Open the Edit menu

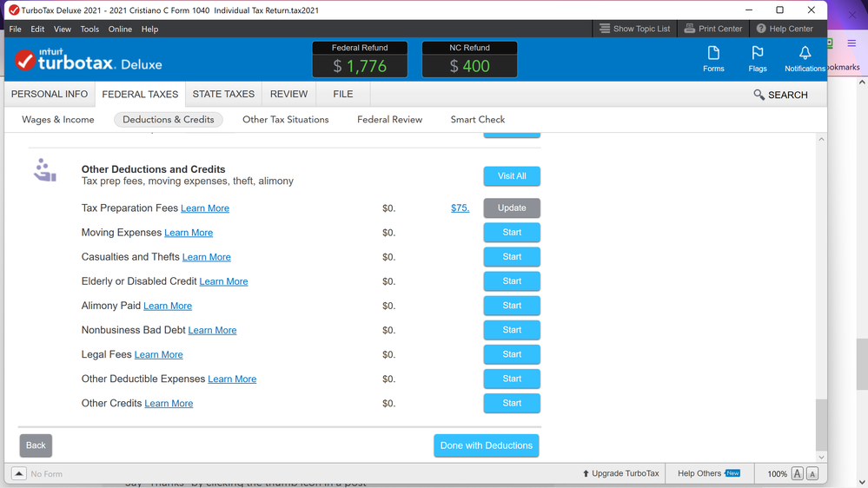(x=37, y=30)
